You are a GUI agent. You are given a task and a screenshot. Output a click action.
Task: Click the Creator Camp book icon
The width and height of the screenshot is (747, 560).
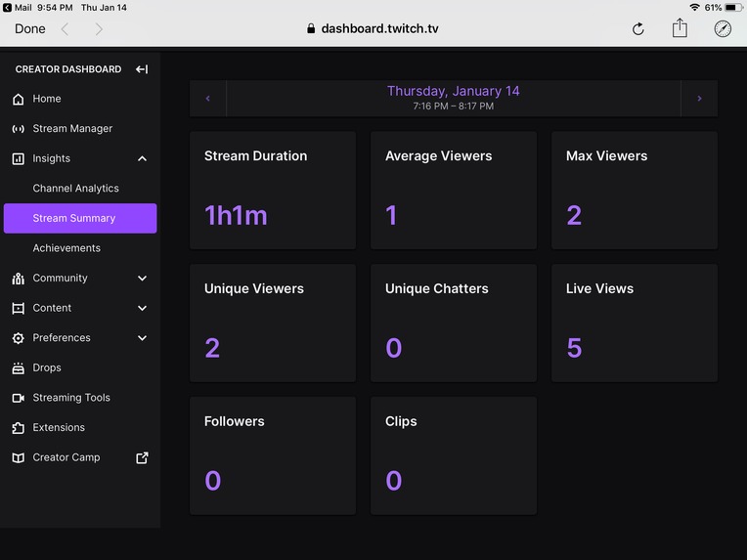pyautogui.click(x=19, y=458)
